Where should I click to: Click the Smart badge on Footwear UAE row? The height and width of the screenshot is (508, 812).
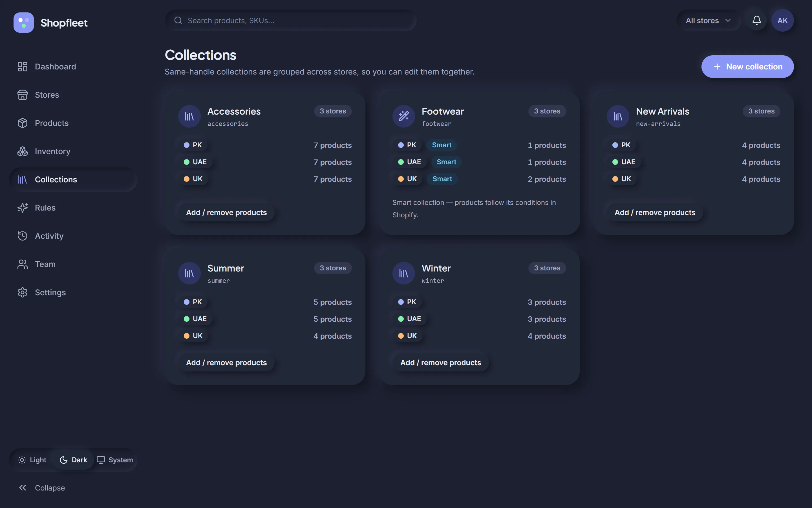pyautogui.click(x=446, y=162)
